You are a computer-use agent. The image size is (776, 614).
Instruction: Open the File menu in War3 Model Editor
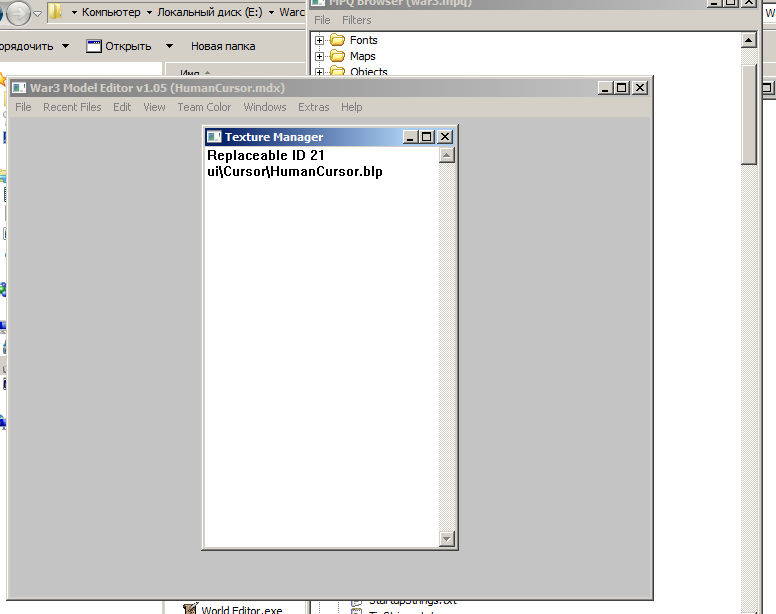[x=23, y=107]
